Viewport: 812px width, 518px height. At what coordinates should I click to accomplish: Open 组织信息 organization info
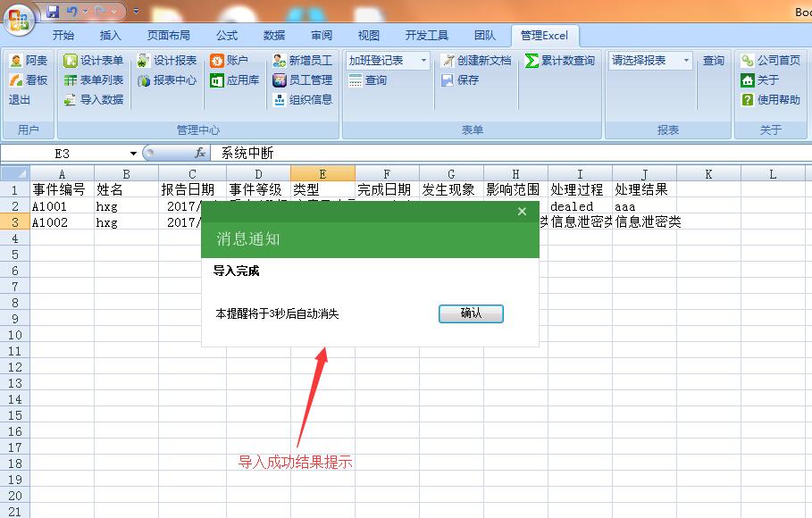point(303,99)
